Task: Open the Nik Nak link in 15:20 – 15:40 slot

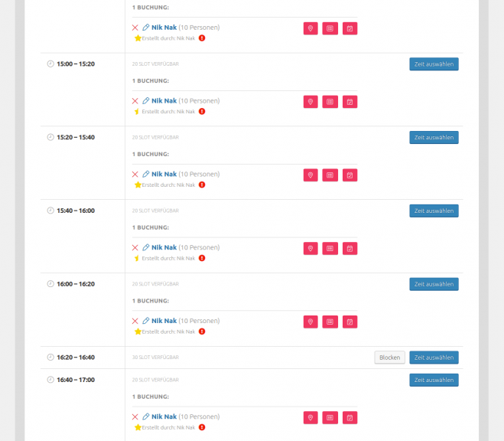Action: point(164,175)
